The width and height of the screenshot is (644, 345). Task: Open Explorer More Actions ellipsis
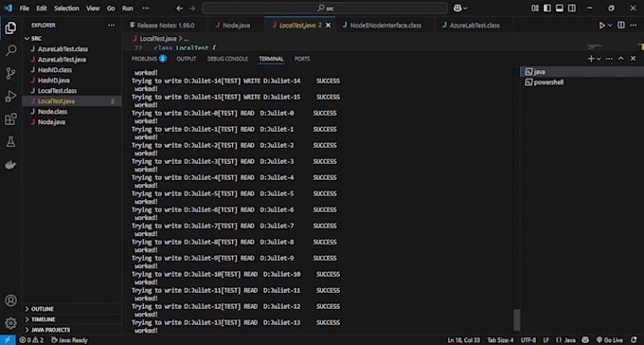tap(112, 26)
